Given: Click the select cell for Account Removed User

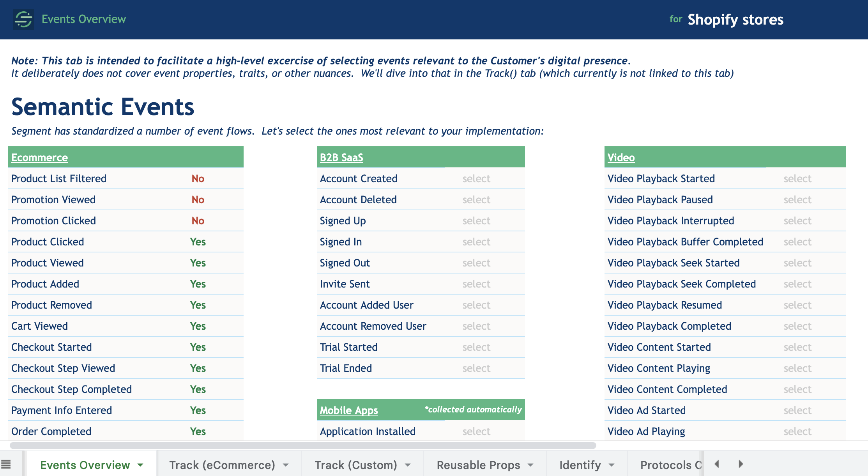Looking at the screenshot, I should [x=476, y=326].
